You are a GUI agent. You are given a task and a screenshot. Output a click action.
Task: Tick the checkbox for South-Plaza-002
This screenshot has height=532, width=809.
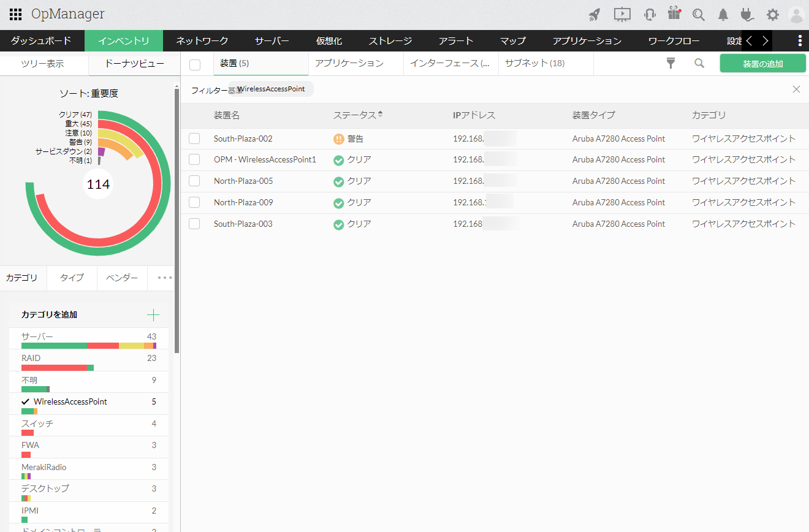coord(194,139)
